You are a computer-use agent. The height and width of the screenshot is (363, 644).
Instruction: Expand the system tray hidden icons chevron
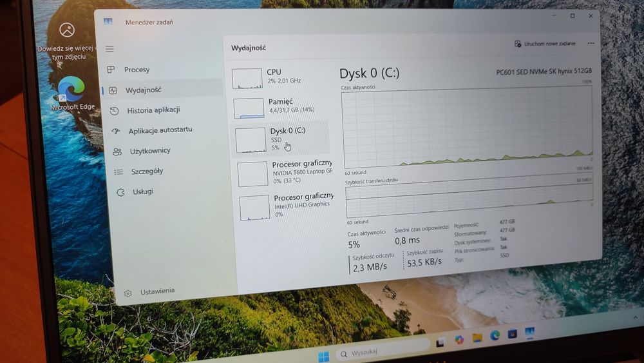tap(636, 317)
